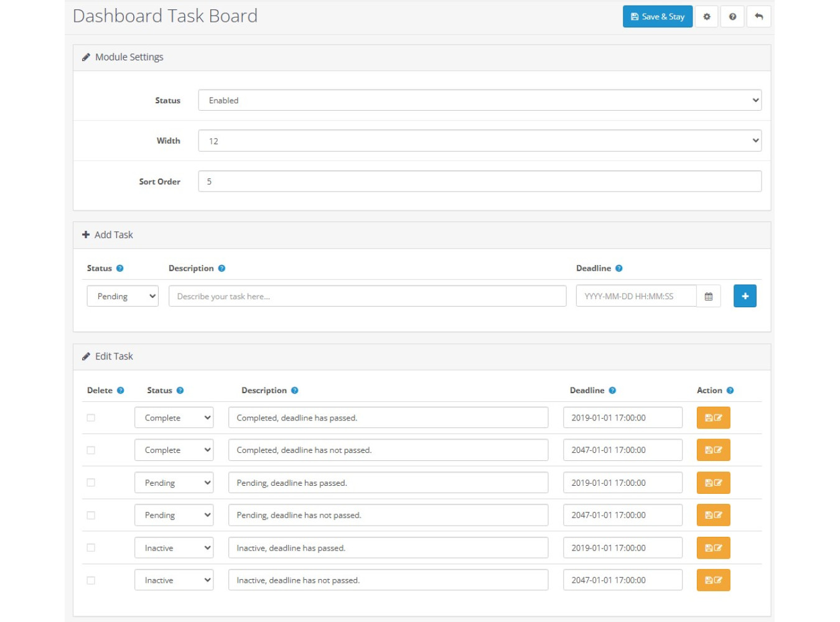Click the Save & Stay button
The width and height of the screenshot is (840, 622).
click(x=657, y=17)
